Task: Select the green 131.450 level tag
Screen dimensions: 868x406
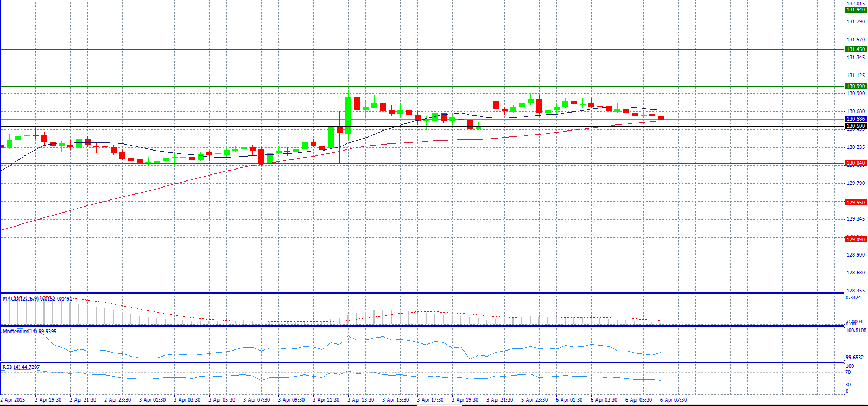Action: coord(856,49)
